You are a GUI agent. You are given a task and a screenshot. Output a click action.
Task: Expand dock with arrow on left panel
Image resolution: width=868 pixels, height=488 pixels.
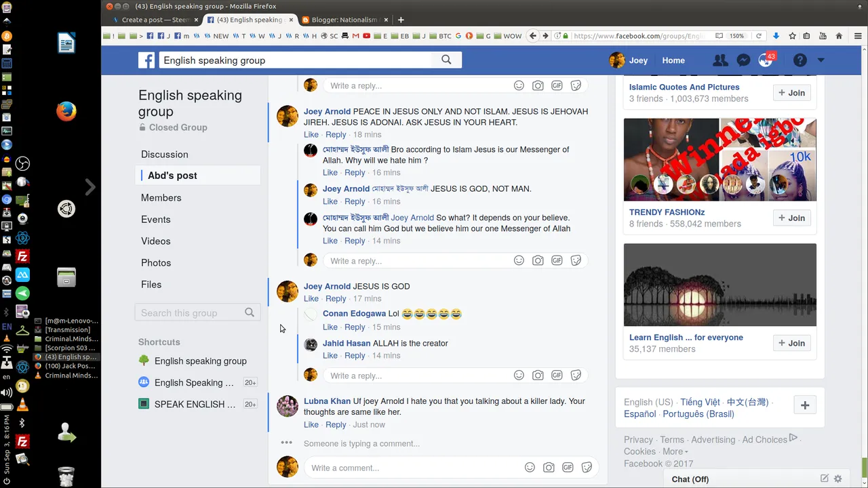[90, 186]
